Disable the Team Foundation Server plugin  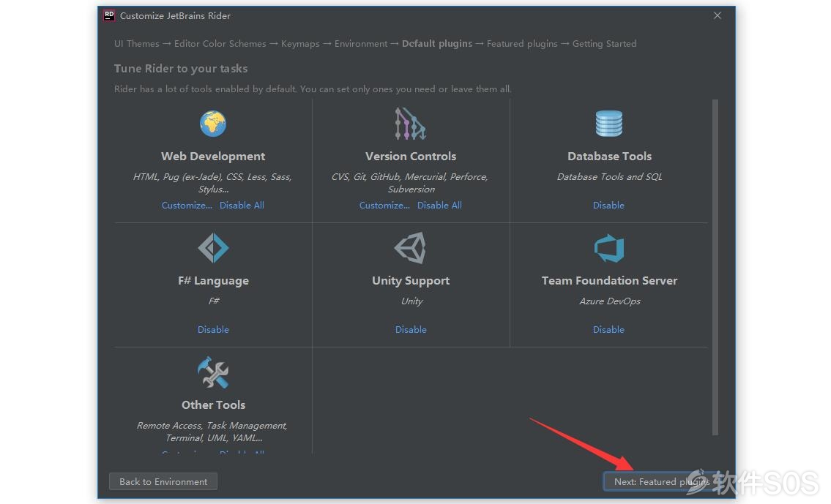coord(608,330)
